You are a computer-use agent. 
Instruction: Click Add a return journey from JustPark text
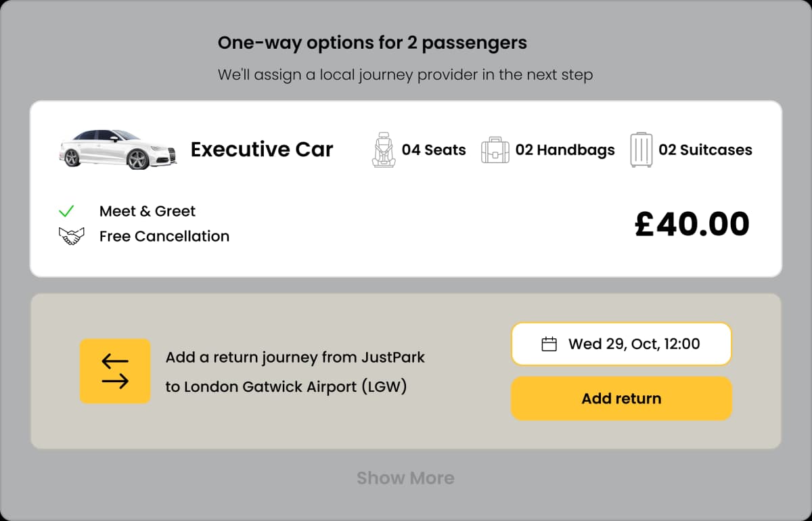coord(295,357)
